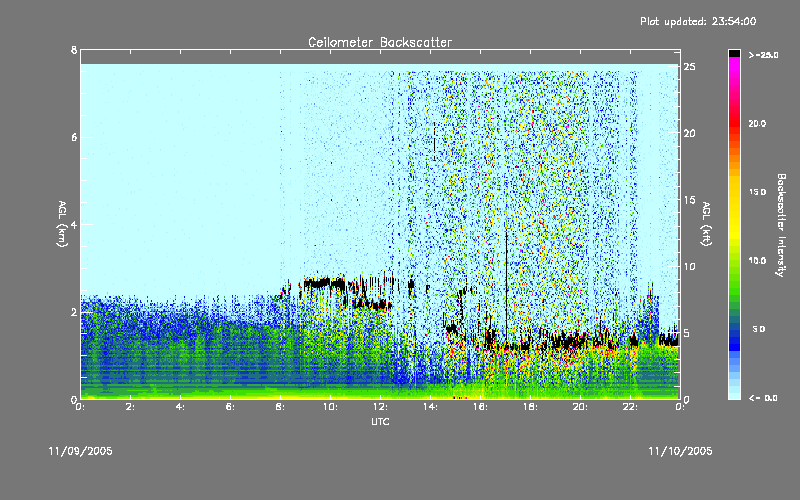The image size is (800, 500).
Task: Click the "<- 0.0" colorbar minimum label
Action: [x=763, y=398]
